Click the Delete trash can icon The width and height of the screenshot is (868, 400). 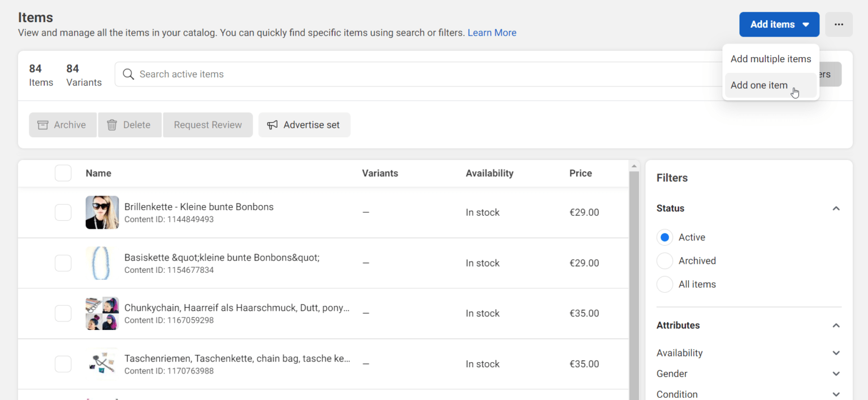[112, 125]
